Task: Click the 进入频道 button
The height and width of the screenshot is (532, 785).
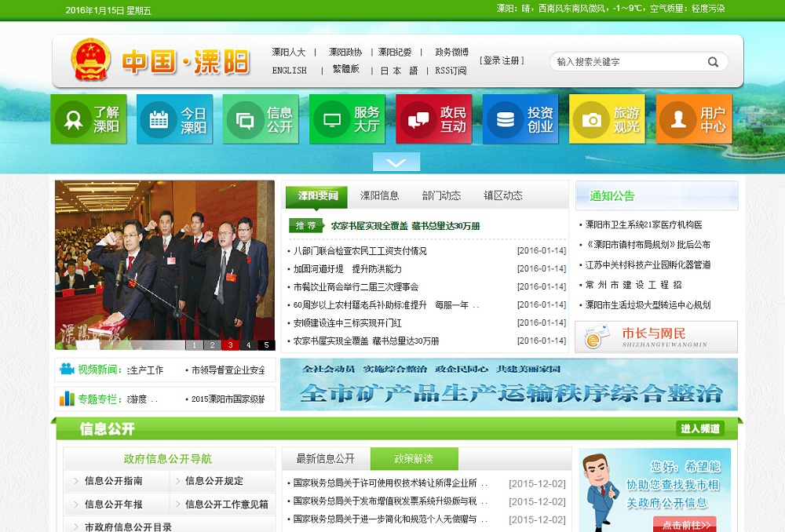Action: point(700,428)
